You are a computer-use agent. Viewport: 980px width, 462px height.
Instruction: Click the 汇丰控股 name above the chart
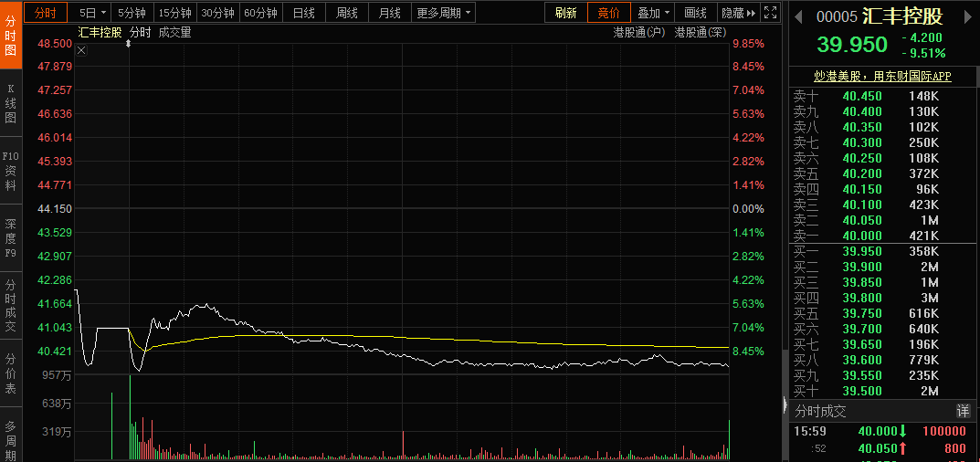coord(100,33)
